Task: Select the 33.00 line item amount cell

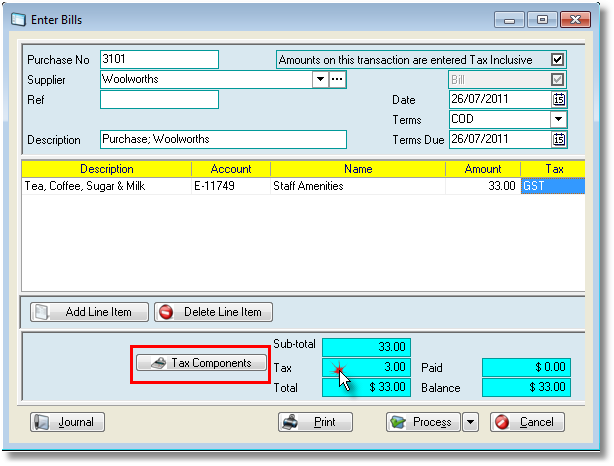Action: [x=483, y=186]
